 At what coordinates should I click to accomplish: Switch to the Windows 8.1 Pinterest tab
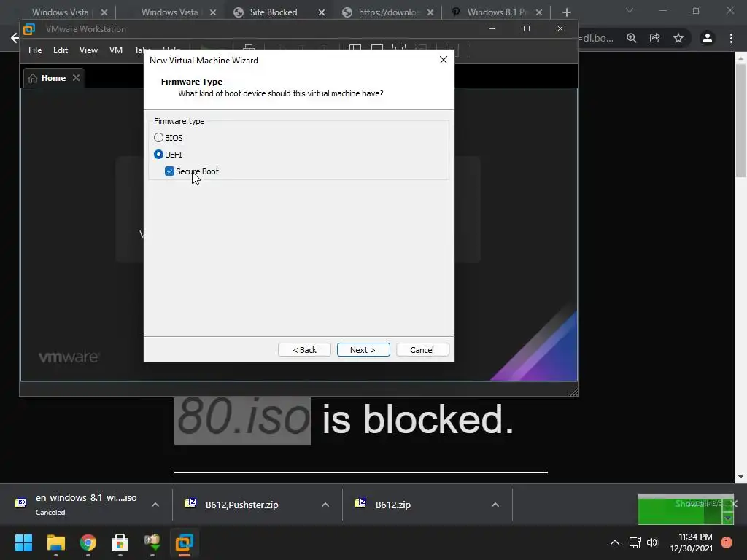point(497,12)
